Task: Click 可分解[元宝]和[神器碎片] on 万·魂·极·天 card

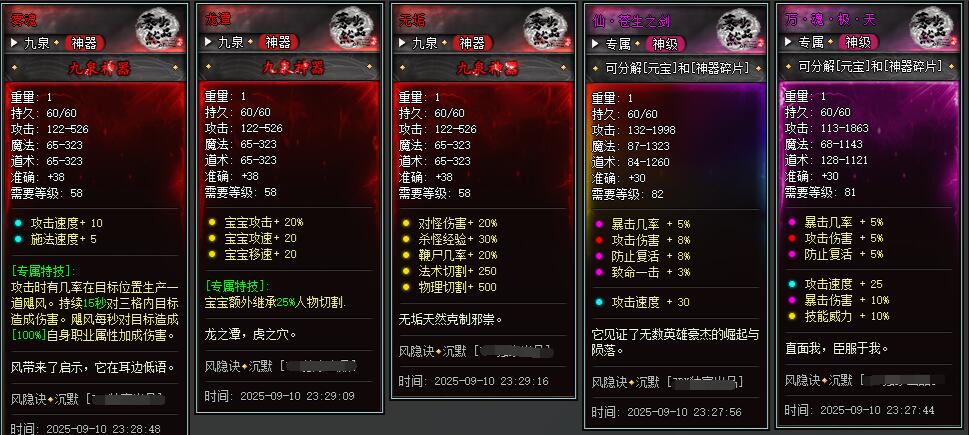Action: [x=870, y=66]
